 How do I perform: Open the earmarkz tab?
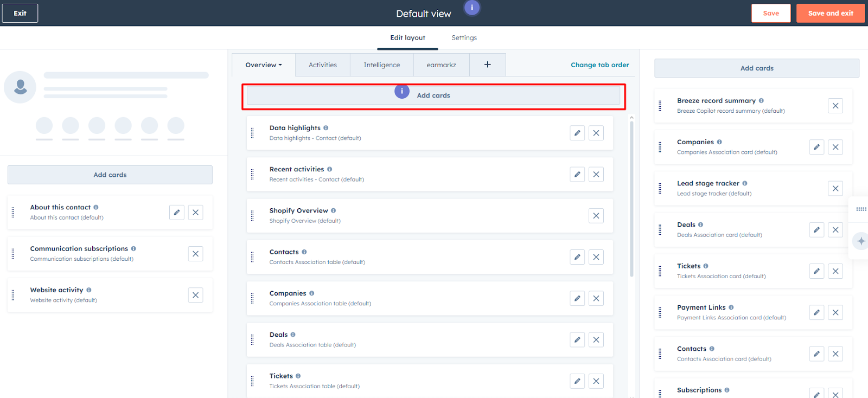click(441, 65)
